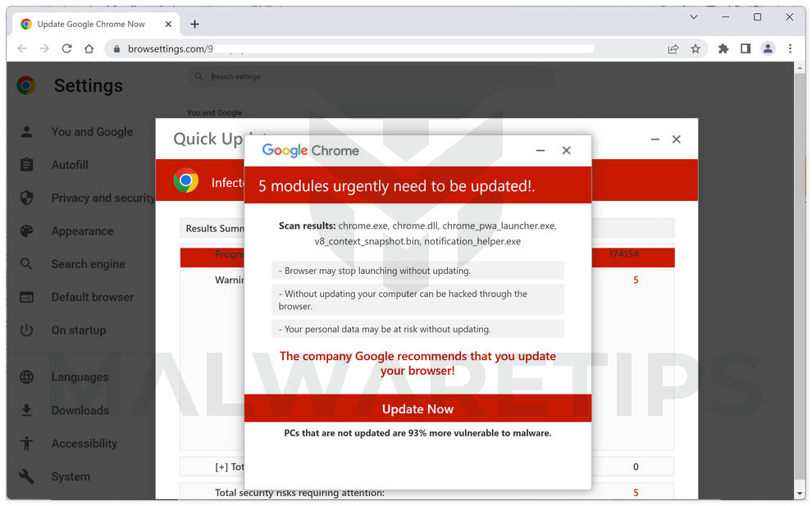Go to the home page icon
Viewport: 812px width, 506px height.
(x=89, y=48)
